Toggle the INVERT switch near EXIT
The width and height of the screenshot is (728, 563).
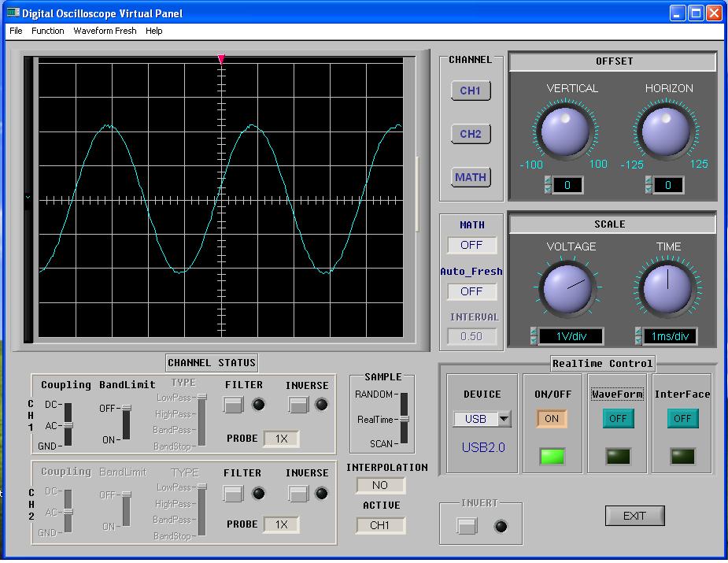(x=467, y=526)
